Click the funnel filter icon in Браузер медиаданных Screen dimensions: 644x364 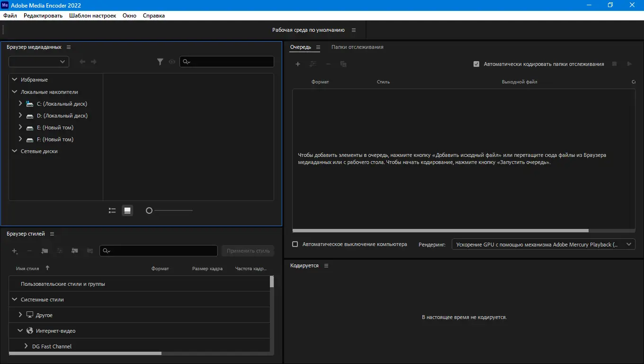[160, 62]
